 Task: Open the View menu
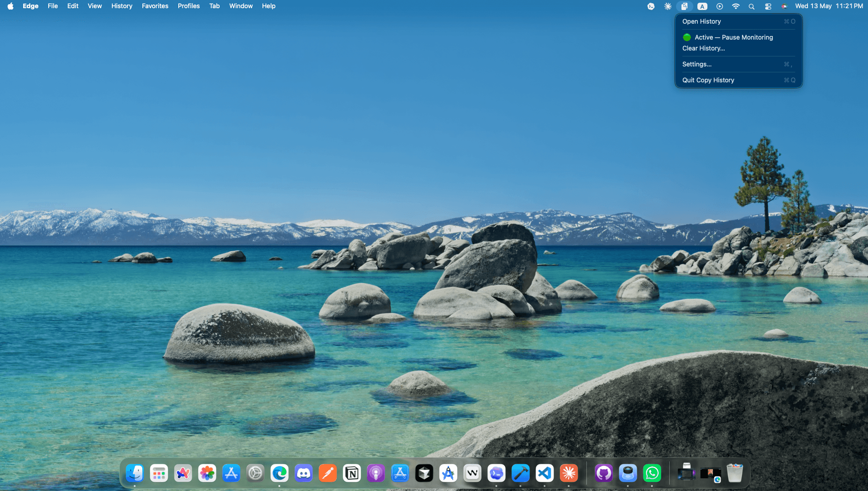point(95,6)
